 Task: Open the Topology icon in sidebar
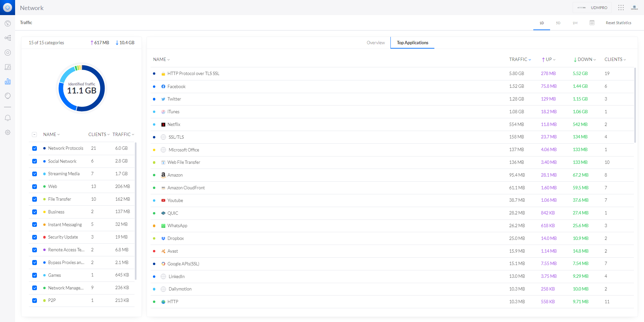coord(8,38)
